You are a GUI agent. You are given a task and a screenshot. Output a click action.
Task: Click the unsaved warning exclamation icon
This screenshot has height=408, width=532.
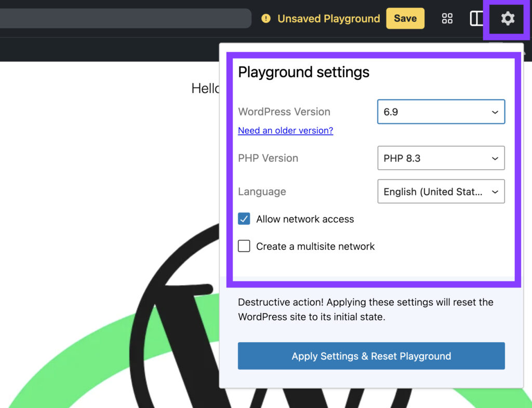[266, 18]
